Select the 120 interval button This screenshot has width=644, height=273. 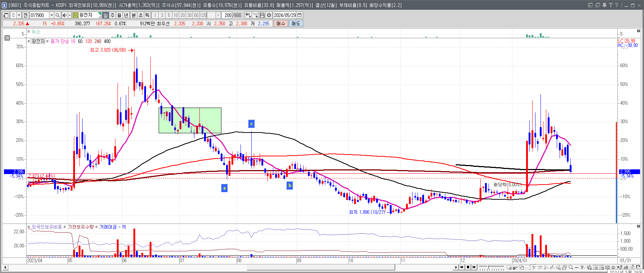[203, 15]
